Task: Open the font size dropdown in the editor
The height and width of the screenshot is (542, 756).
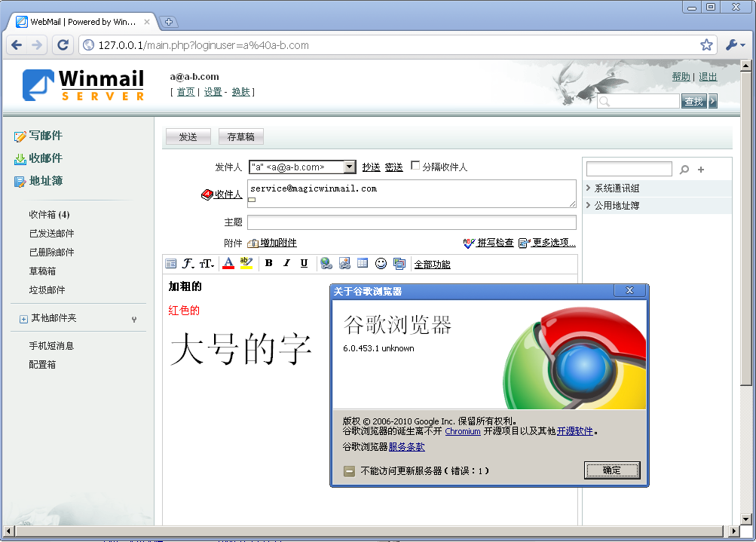Action: point(207,263)
